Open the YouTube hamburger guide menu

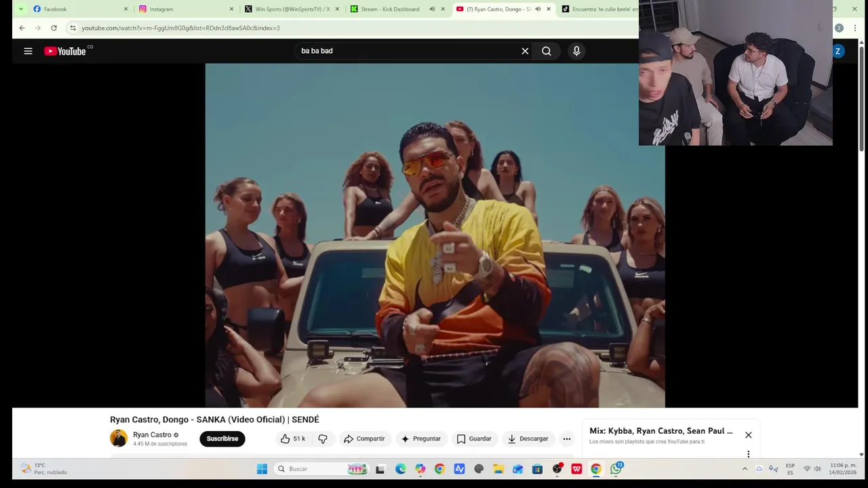[x=28, y=51]
